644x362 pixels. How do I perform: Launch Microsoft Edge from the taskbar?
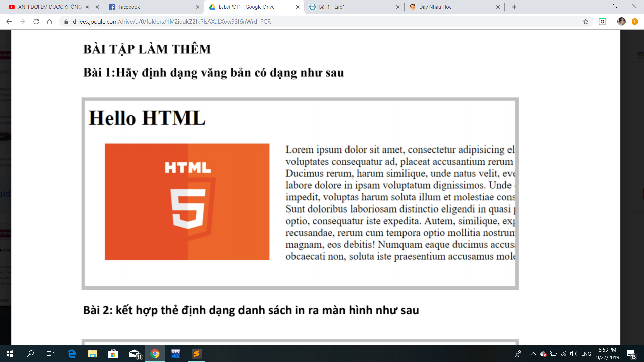pos(72,354)
